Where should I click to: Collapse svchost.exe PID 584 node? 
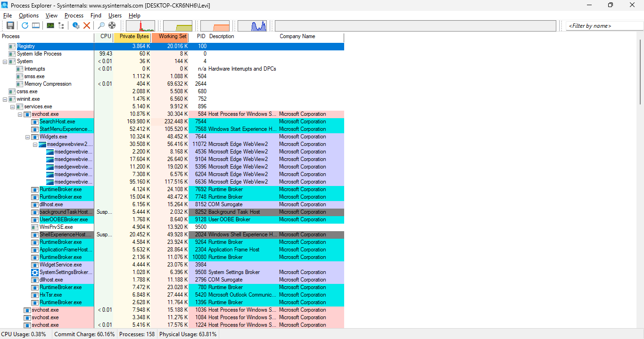20,114
